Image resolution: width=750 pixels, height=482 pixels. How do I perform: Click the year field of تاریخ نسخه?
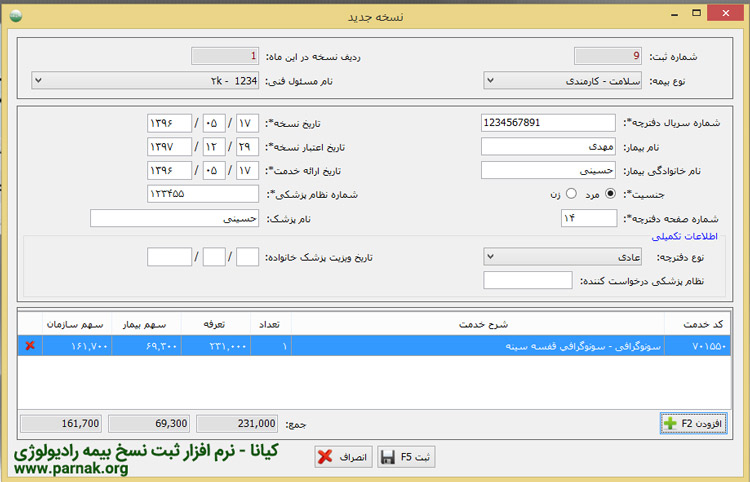coord(169,122)
